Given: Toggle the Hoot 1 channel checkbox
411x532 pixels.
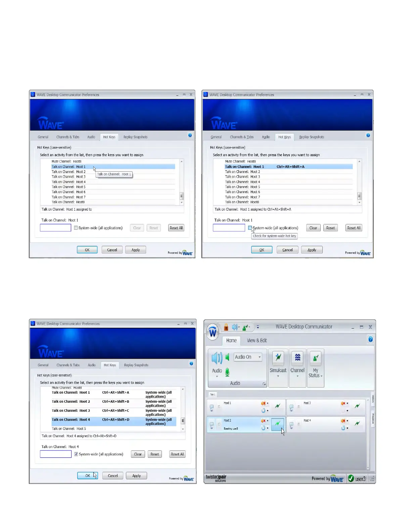Looking at the screenshot, I should (219, 407).
